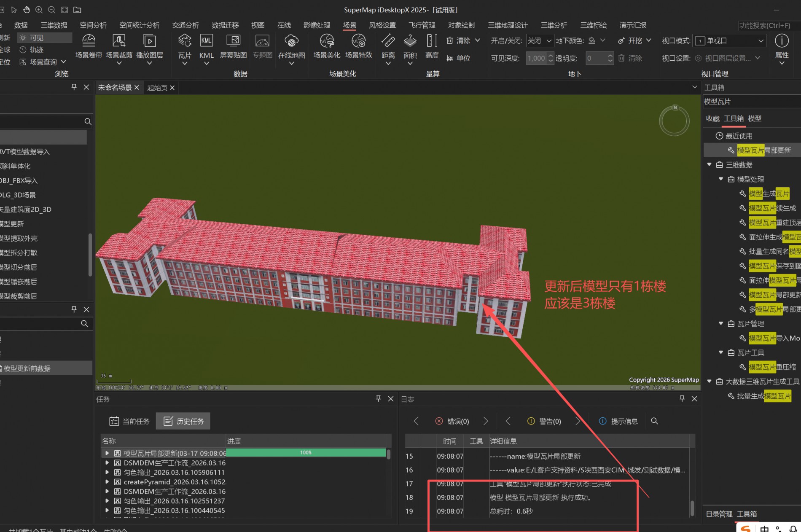Click the 场景特效 scene effects icon
Screen dimensions: 801x532
click(x=358, y=41)
